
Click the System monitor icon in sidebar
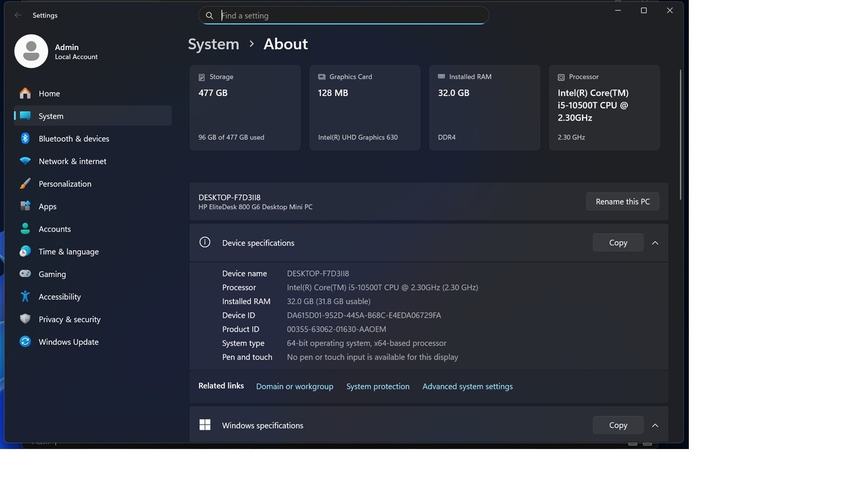click(25, 116)
